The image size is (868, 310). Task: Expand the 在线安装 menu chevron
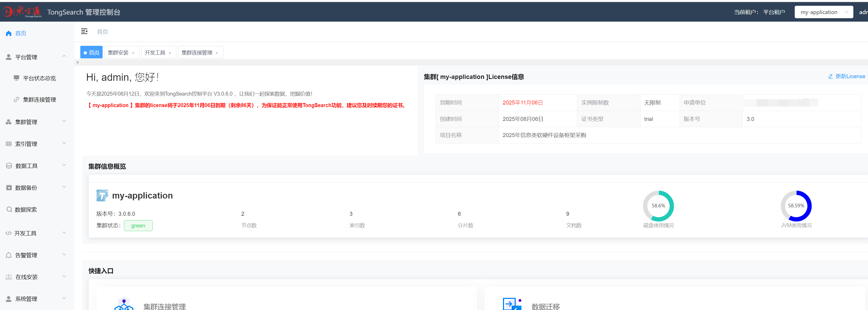coord(64,276)
